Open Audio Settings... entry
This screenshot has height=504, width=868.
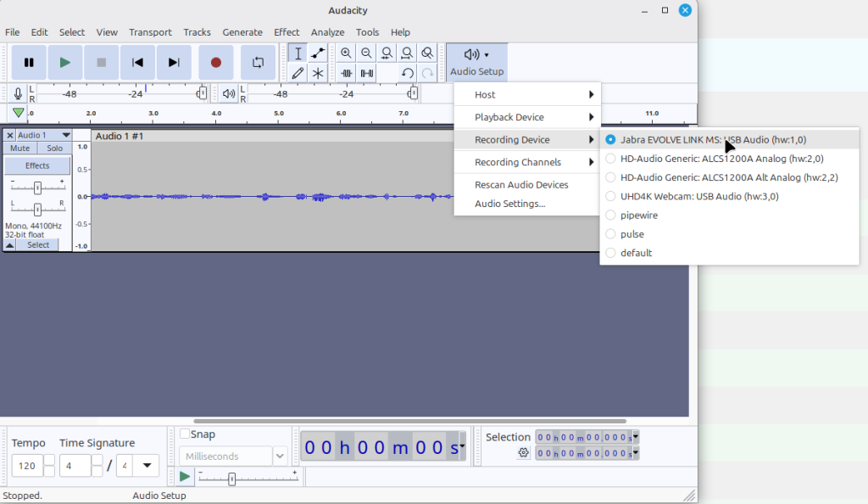click(x=526, y=204)
